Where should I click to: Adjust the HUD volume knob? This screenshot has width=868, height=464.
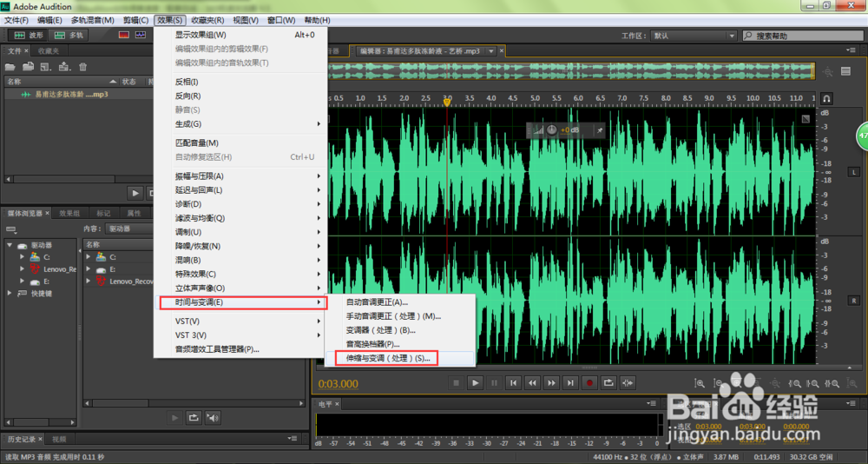tap(552, 130)
